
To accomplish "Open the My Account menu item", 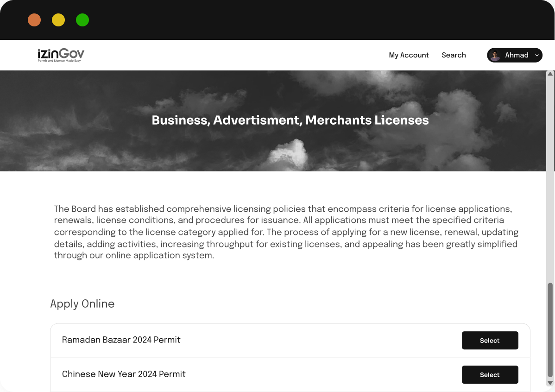I will coord(409,55).
